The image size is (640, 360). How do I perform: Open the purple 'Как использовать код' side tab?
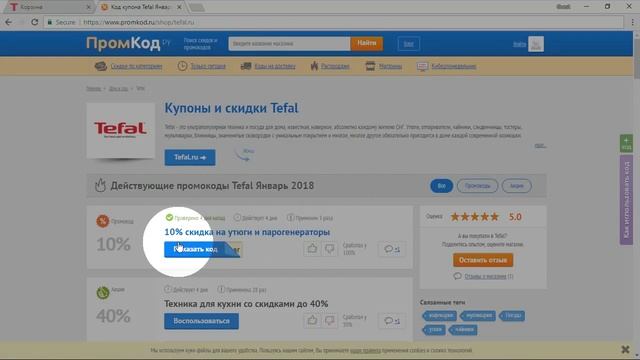pos(626,200)
